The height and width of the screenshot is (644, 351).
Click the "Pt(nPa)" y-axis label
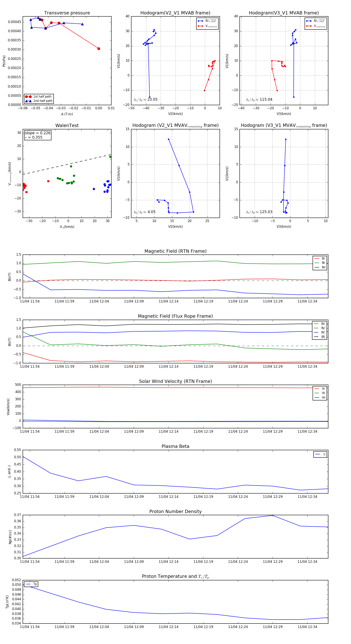pyautogui.click(x=4, y=61)
